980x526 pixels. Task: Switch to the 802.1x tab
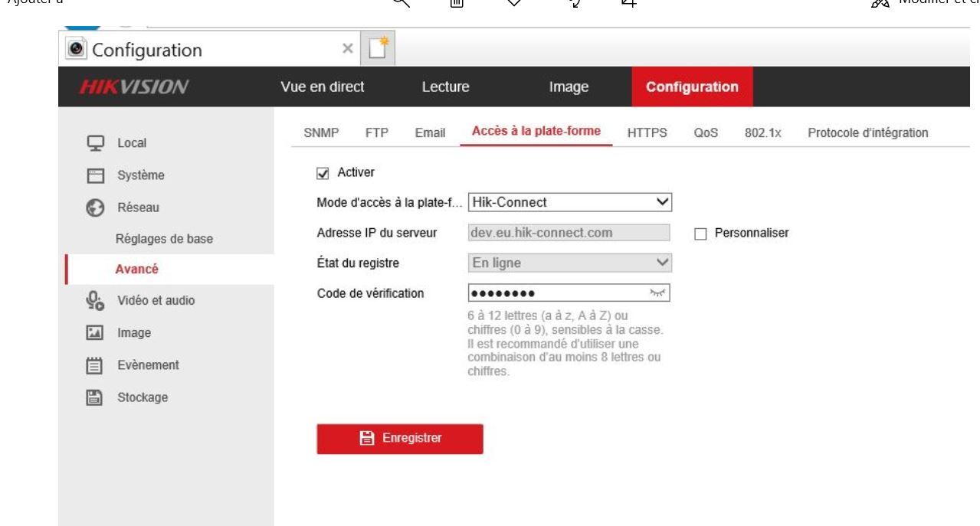tap(762, 133)
